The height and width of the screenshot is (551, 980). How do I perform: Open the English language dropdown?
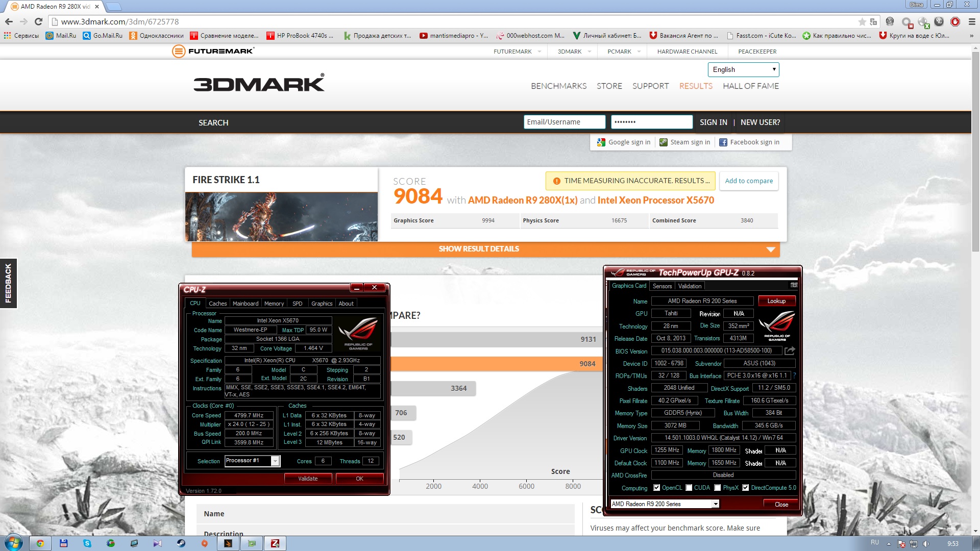point(743,69)
